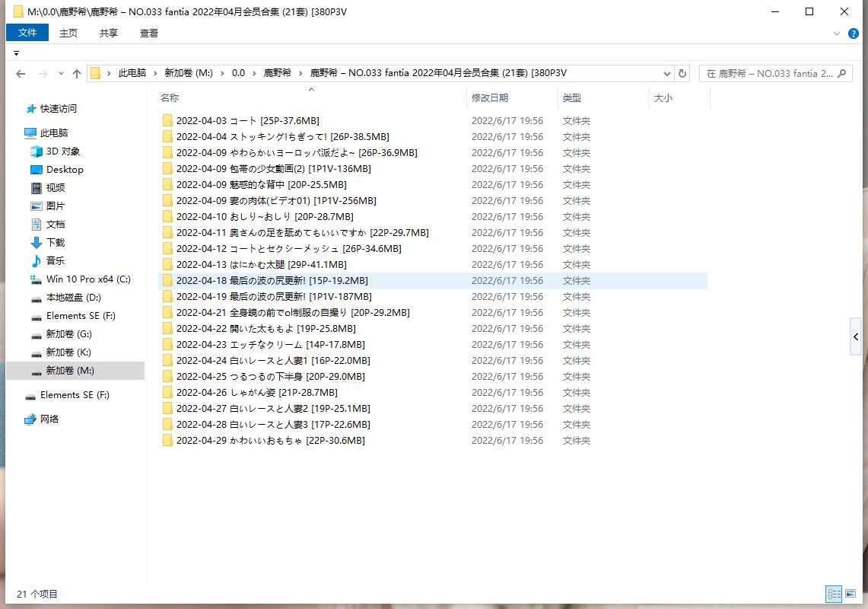This screenshot has height=609, width=868.
Task: Refresh the current folder view
Action: pyautogui.click(x=682, y=74)
